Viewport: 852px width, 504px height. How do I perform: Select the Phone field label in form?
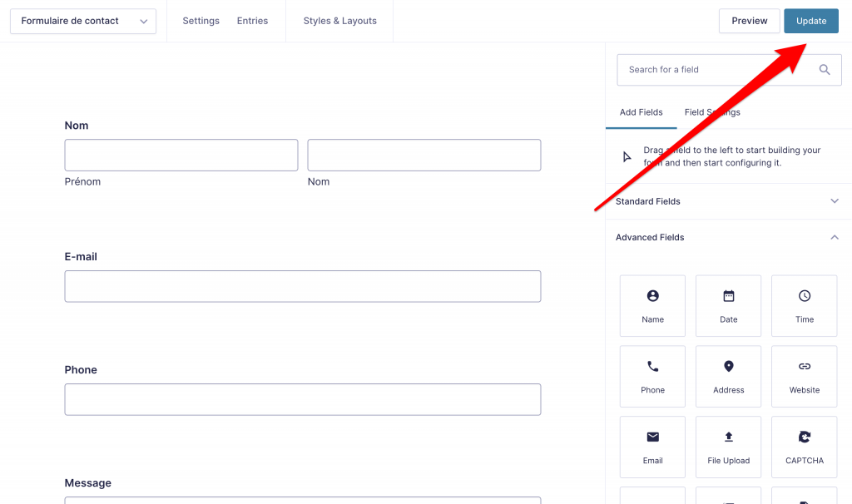tap(81, 370)
